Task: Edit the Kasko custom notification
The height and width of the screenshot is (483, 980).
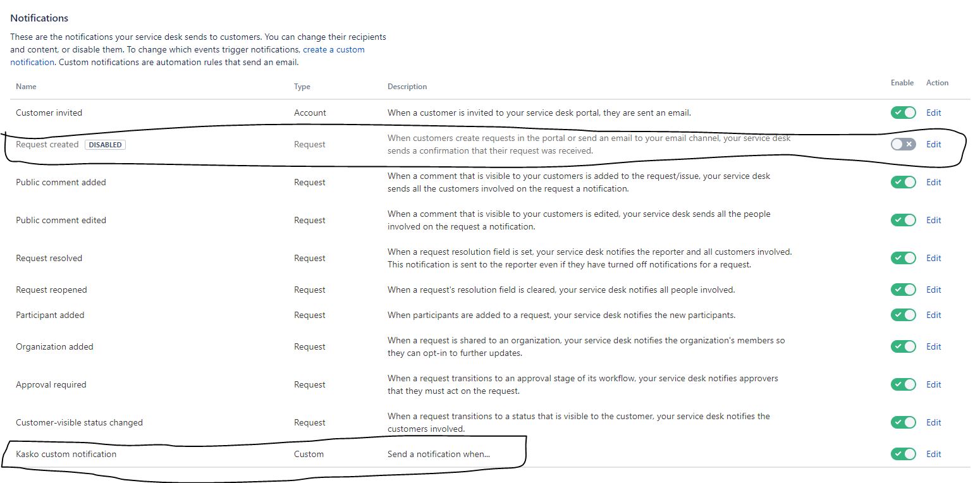Action: tap(934, 454)
